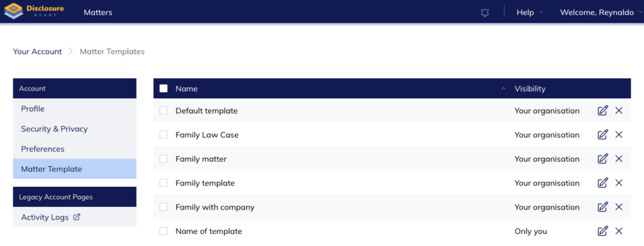
Task: Go to Your Account breadcrumb link
Action: click(37, 52)
